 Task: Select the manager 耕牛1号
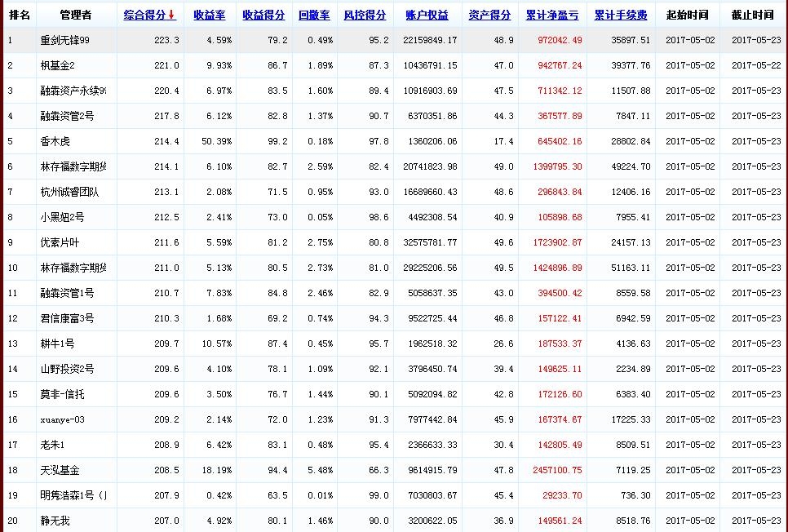tap(57, 344)
